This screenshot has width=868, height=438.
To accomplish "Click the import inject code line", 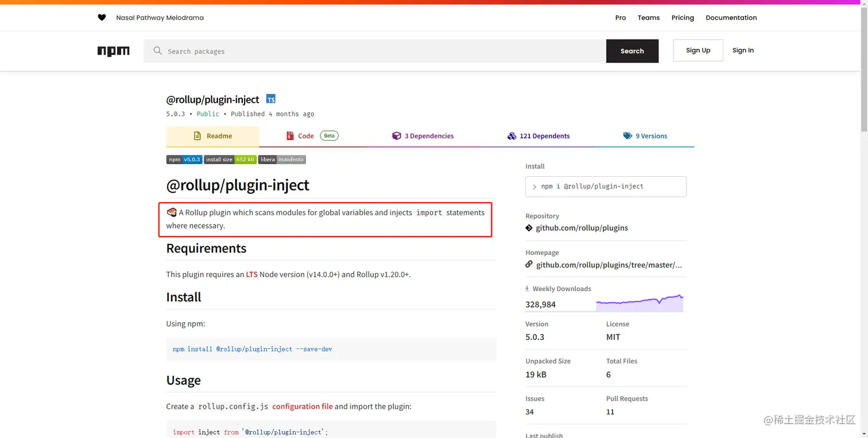I will coord(250,432).
